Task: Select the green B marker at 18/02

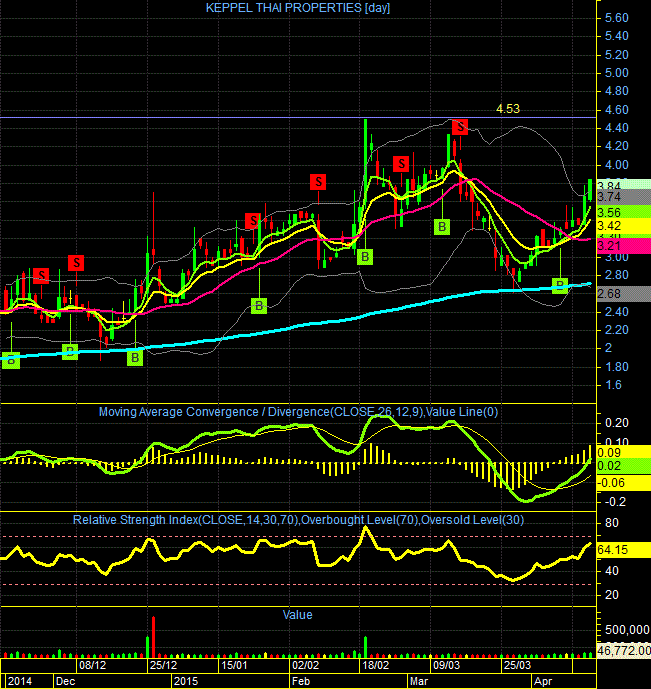Action: 365,257
